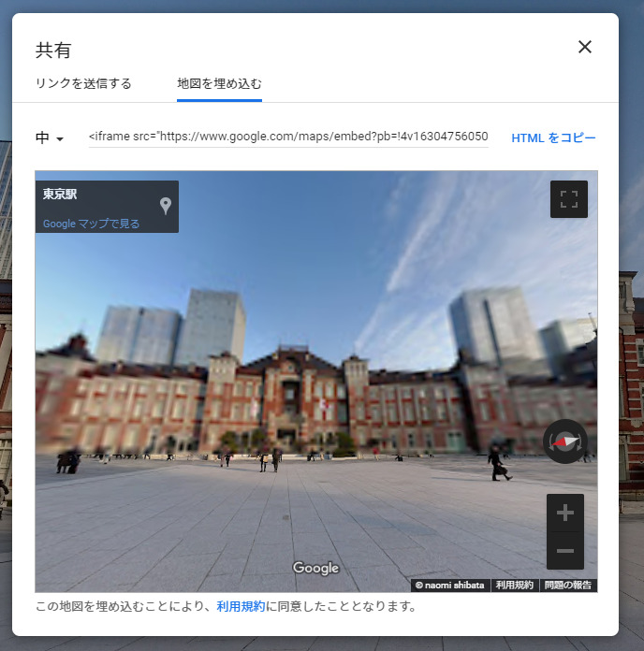Screen dimensions: 644x651
Task: Open the 中 size dropdown
Action: (50, 137)
